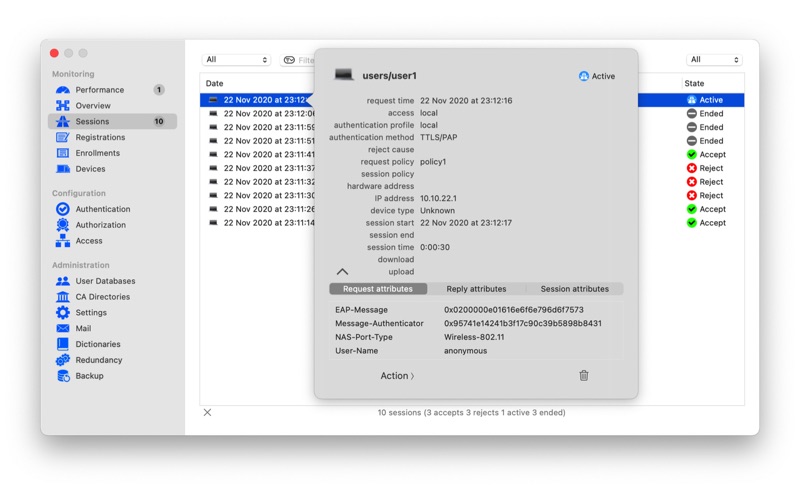Click the Active state of selected row

pyautogui.click(x=705, y=100)
